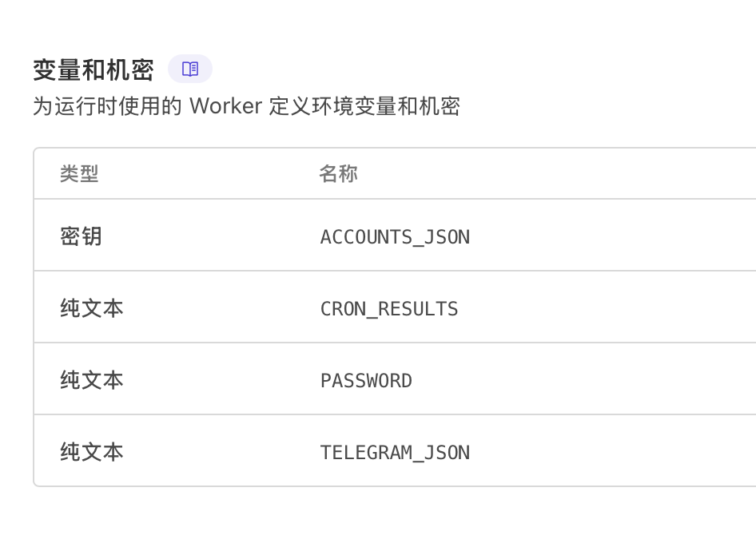Screen dimensions: 756x543
Task: Click the 密钥 type cell for ACCOUNTS_JSON
Action: coord(81,236)
